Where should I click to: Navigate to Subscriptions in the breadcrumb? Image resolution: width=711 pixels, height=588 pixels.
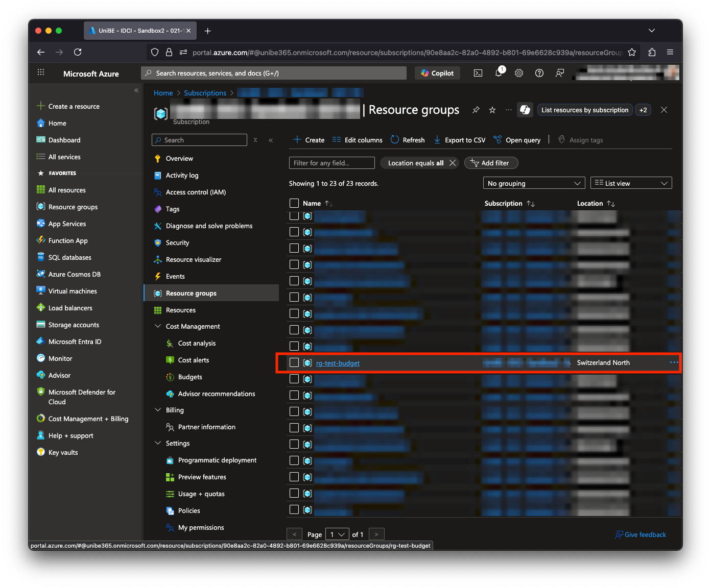(205, 92)
